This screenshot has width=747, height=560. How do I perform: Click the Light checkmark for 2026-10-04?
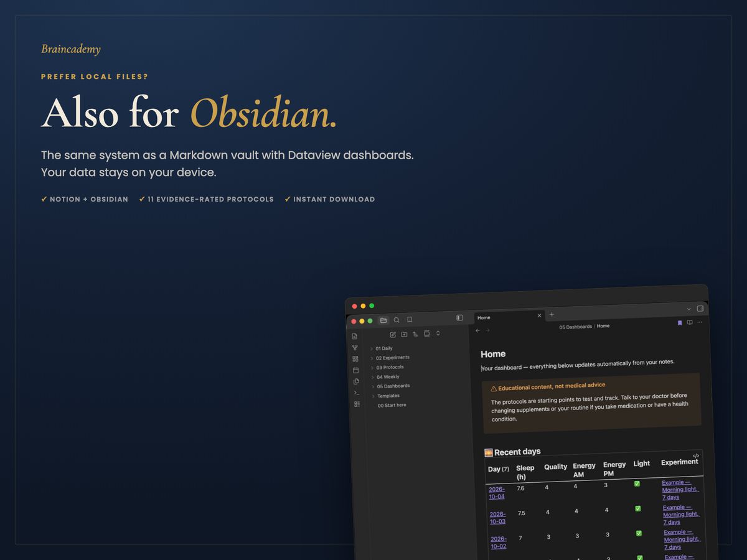point(637,483)
